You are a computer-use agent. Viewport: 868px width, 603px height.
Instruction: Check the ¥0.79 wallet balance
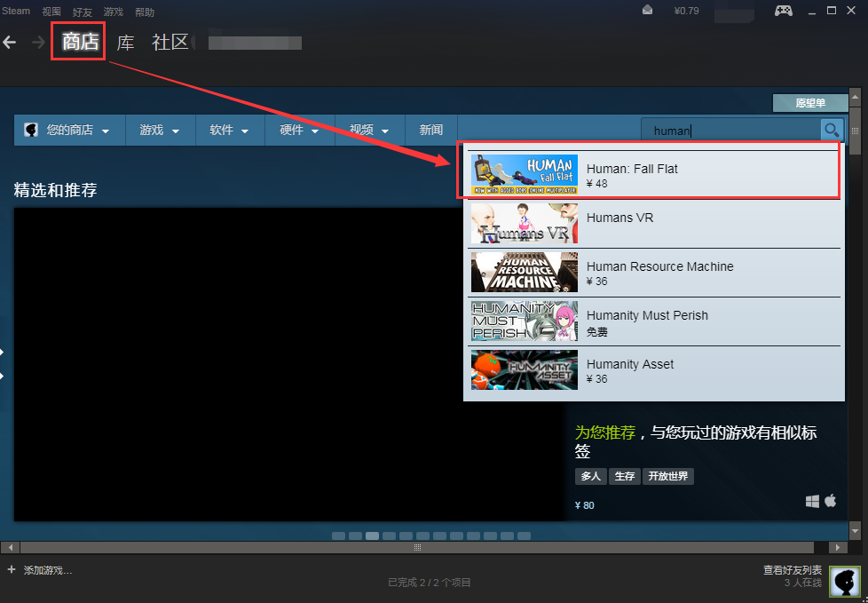point(686,11)
